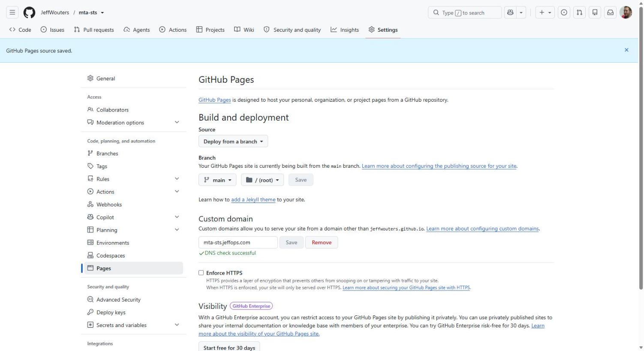Expand Copilot section chevron in sidebar
The height and width of the screenshot is (351, 644).
(177, 217)
